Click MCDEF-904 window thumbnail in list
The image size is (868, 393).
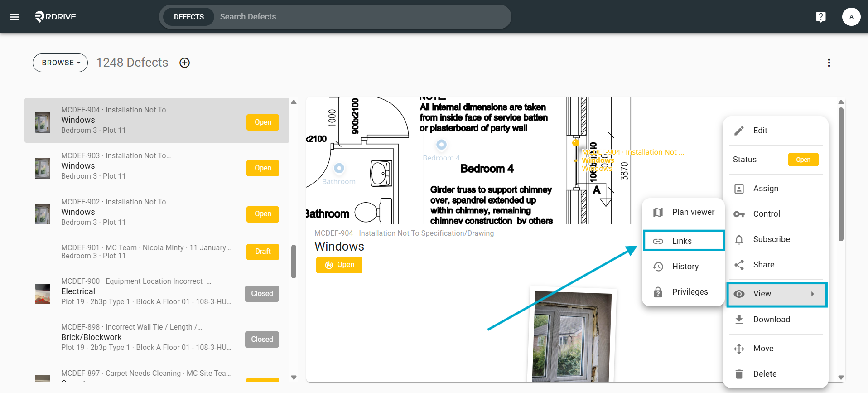point(43,122)
